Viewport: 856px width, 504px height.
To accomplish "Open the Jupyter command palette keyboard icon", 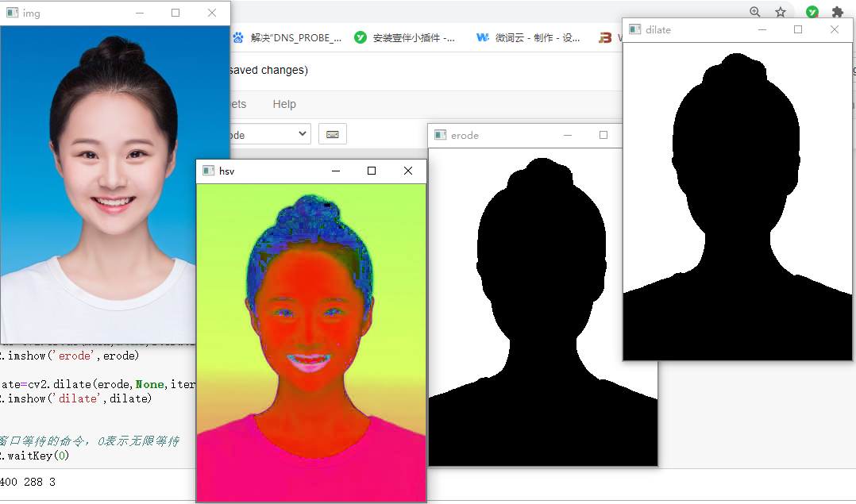I will [x=333, y=134].
